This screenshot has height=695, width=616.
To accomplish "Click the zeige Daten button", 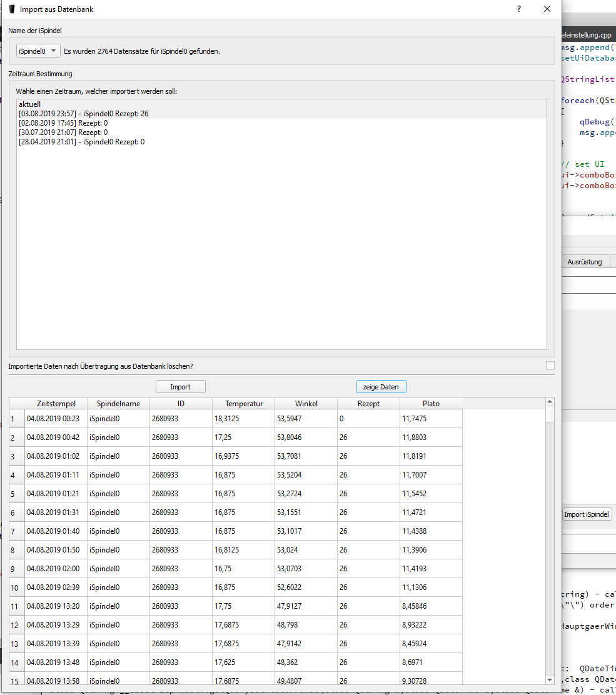I will pos(381,387).
